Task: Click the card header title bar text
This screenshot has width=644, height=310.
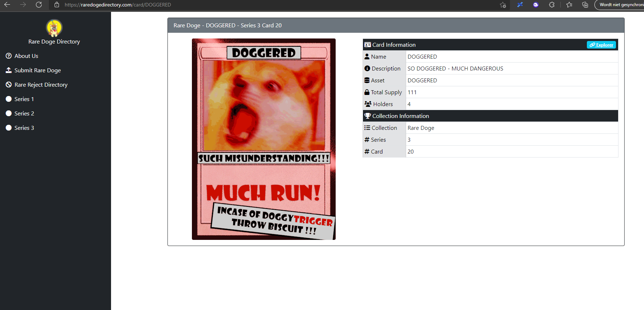Action: click(x=227, y=25)
